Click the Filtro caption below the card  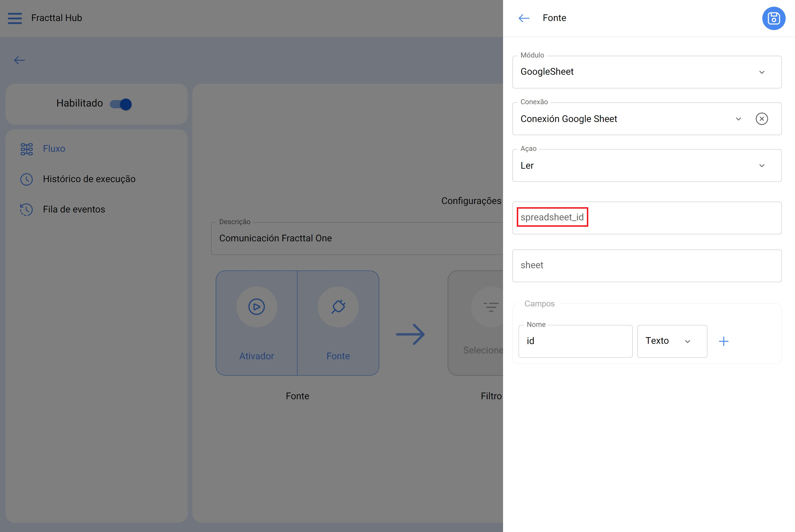(x=491, y=396)
